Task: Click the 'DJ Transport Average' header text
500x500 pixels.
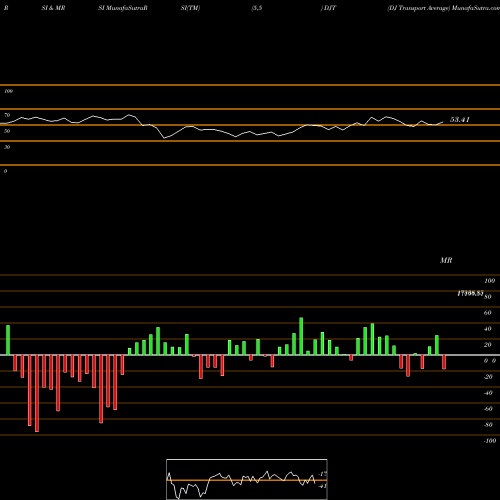Action: [x=419, y=8]
